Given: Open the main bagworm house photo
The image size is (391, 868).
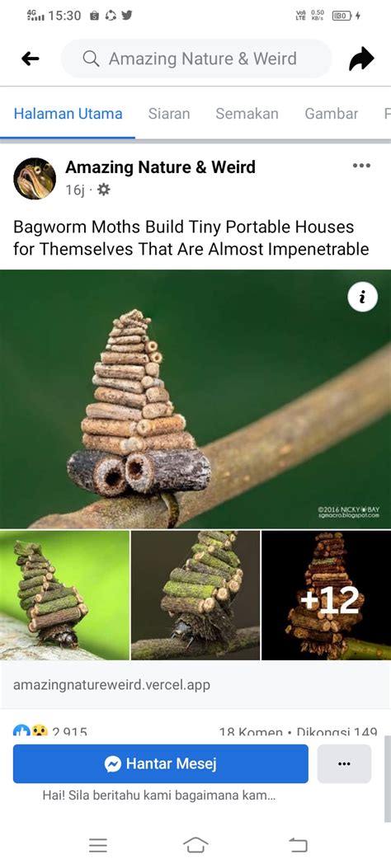Looking at the screenshot, I should [195, 399].
